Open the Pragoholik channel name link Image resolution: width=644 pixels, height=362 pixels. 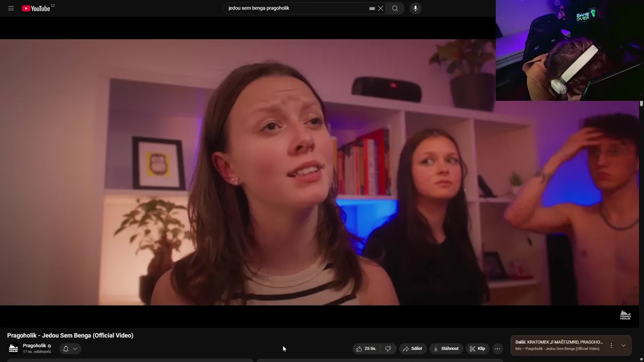(x=34, y=345)
